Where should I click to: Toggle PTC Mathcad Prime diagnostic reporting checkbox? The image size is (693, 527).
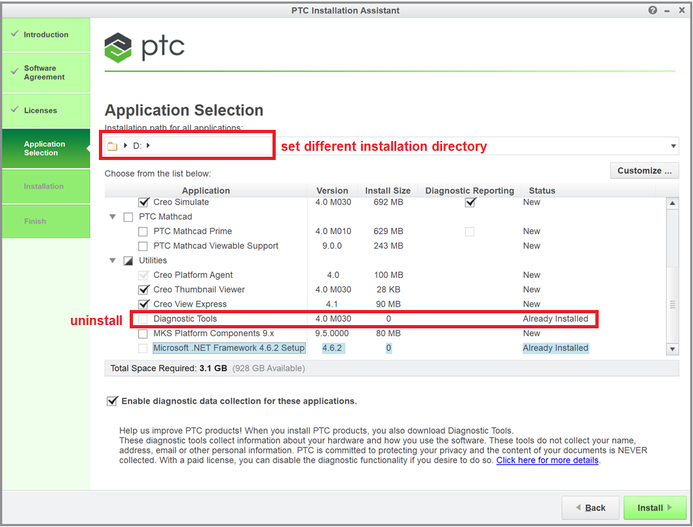click(469, 232)
